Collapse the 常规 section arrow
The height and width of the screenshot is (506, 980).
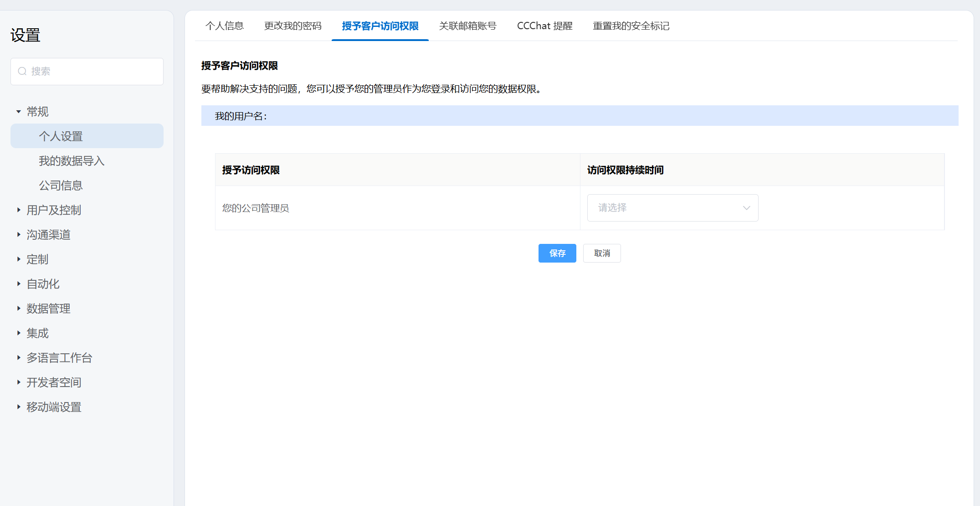19,112
